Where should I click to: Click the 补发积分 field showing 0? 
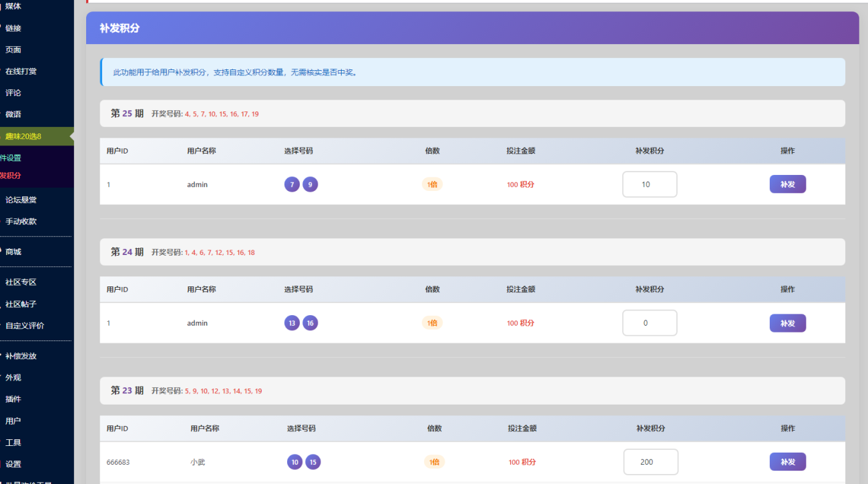(x=649, y=323)
